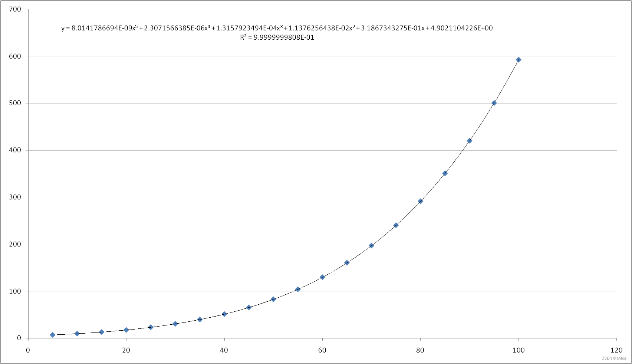This screenshot has width=632, height=364.
Task: Choose the data marker at x = 25
Action: (151, 327)
